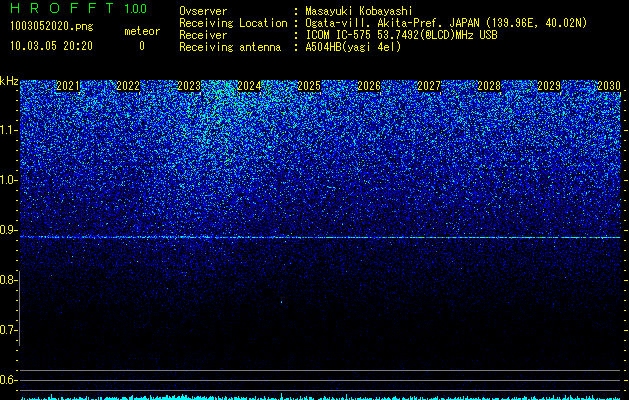This screenshot has height=400, width=629.
Task: Click the 2024 time marker
Action: [x=249, y=86]
